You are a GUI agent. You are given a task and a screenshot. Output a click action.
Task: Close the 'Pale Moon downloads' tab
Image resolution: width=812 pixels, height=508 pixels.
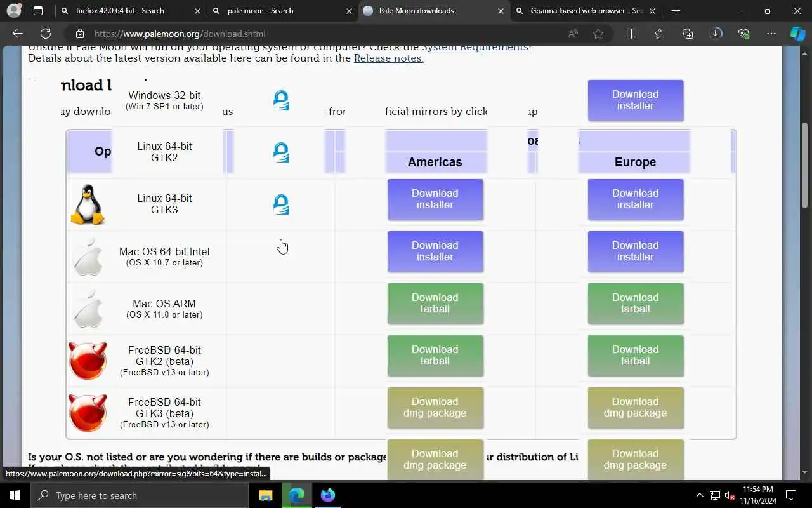[x=501, y=11]
